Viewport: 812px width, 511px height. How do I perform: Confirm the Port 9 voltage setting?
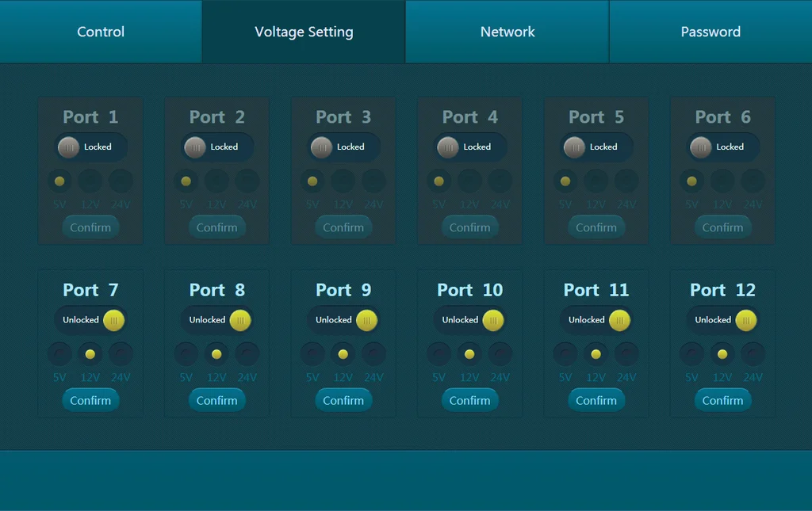(343, 400)
